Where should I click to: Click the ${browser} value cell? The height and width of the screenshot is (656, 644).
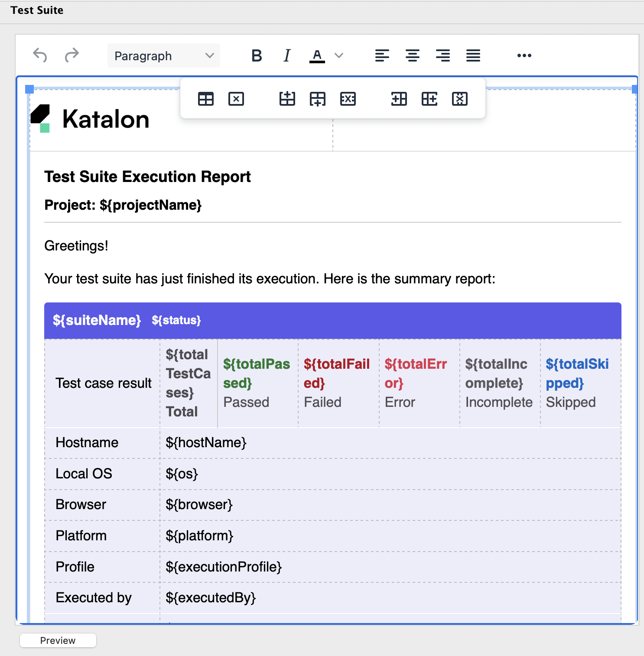tap(390, 505)
